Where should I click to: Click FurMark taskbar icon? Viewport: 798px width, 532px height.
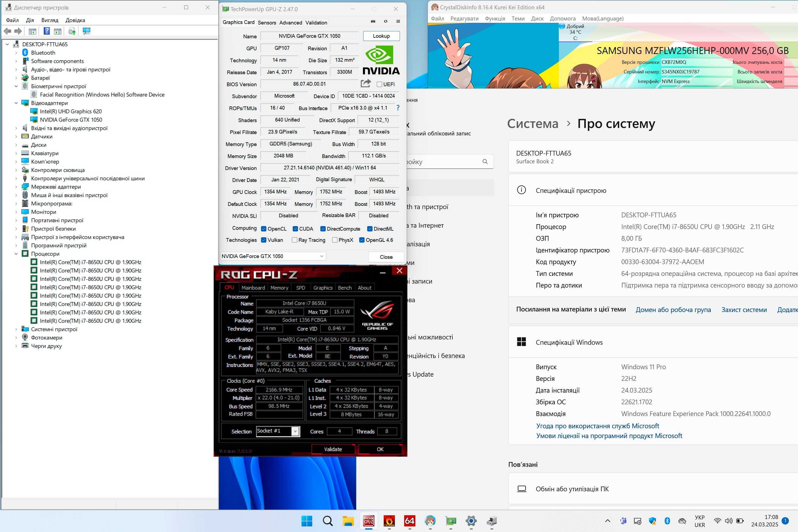click(389, 521)
